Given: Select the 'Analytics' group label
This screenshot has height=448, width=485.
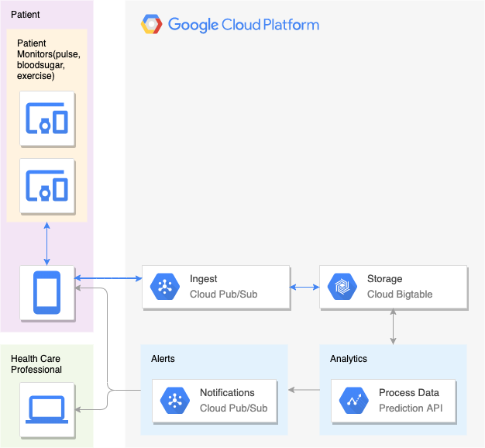Looking at the screenshot, I should tap(349, 359).
